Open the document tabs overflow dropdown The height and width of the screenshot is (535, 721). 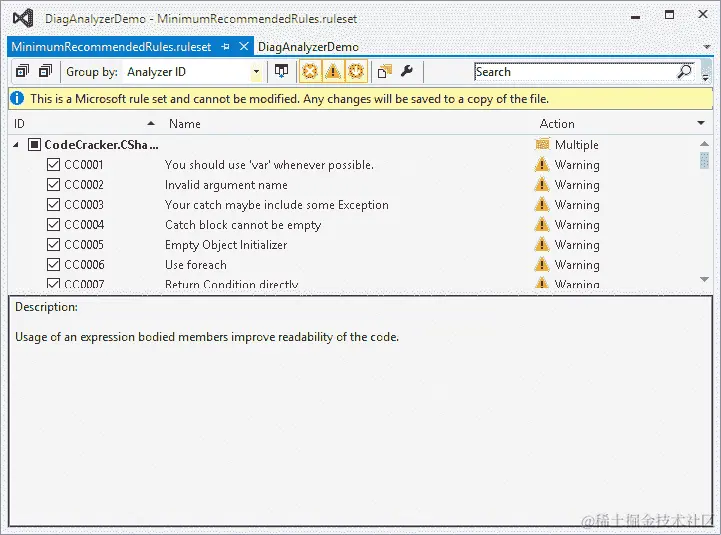[707, 47]
